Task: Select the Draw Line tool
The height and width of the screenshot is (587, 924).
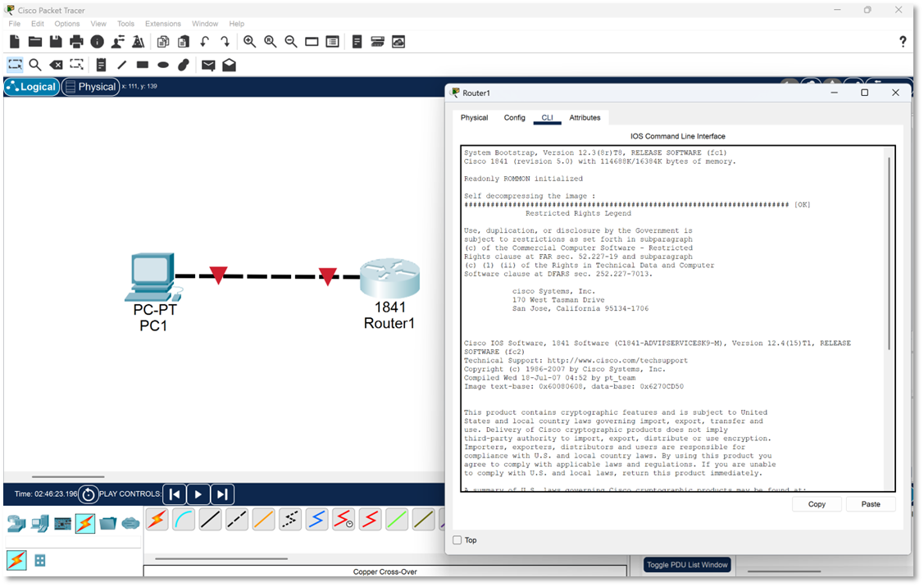Action: point(122,65)
